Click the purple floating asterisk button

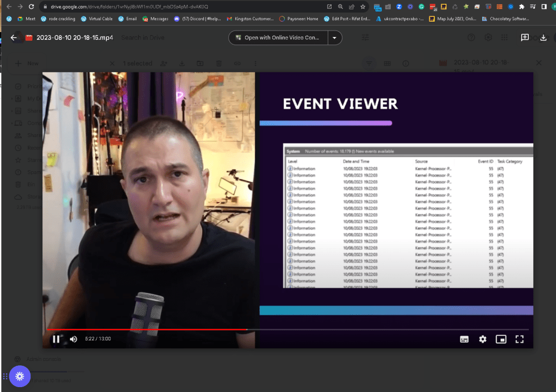coord(20,376)
